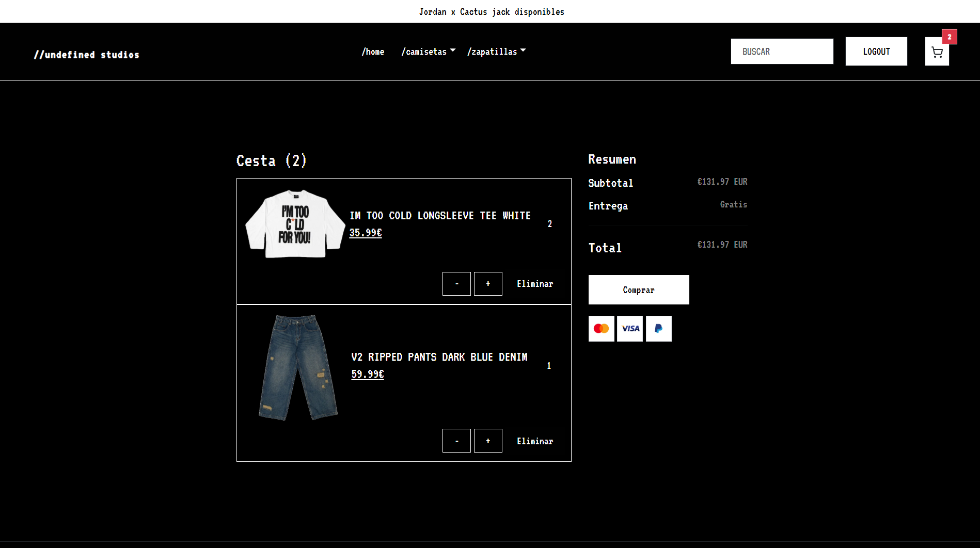980x548 pixels.
Task: Increase quantity of longsleeve tee
Action: 488,284
